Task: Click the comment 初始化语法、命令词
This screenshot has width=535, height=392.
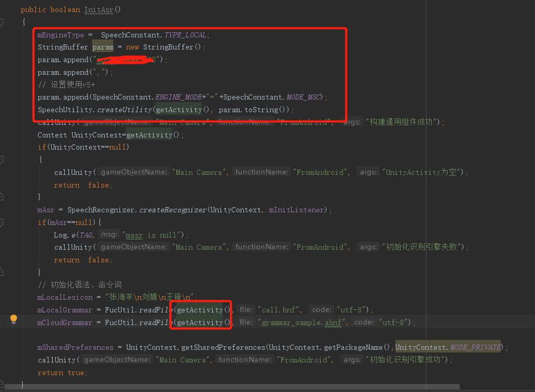Action: (80, 285)
